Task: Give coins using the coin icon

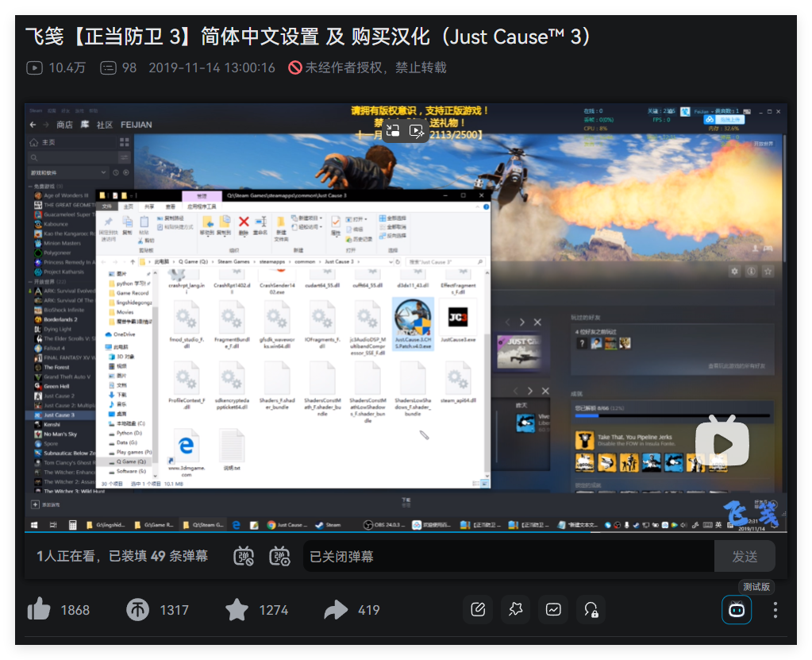Action: (x=137, y=610)
